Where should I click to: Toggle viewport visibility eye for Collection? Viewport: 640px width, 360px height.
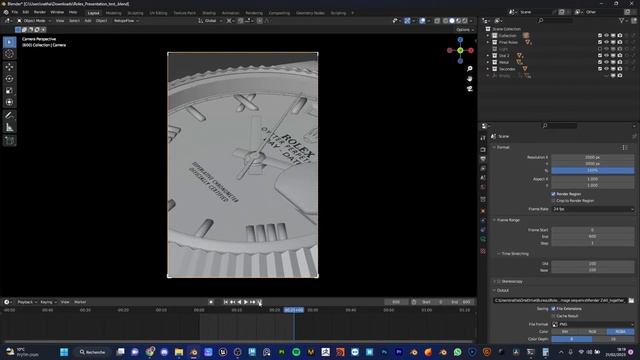606,36
